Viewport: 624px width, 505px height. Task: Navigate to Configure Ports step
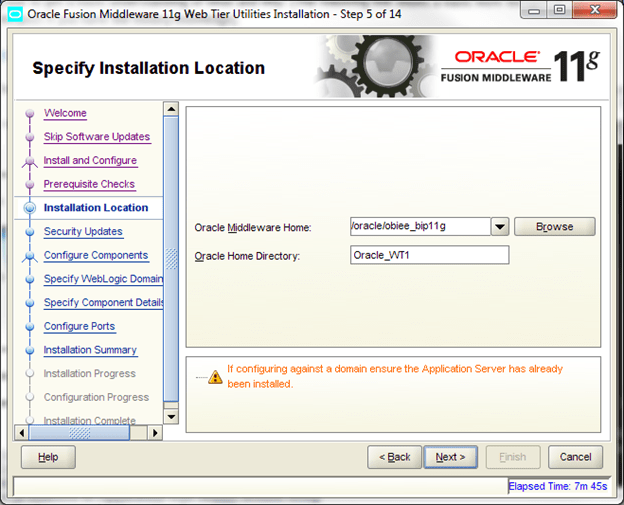(x=79, y=327)
